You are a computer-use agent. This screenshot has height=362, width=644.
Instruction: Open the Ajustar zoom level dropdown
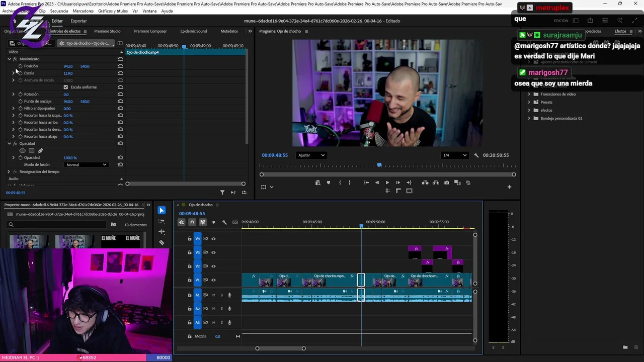(311, 155)
